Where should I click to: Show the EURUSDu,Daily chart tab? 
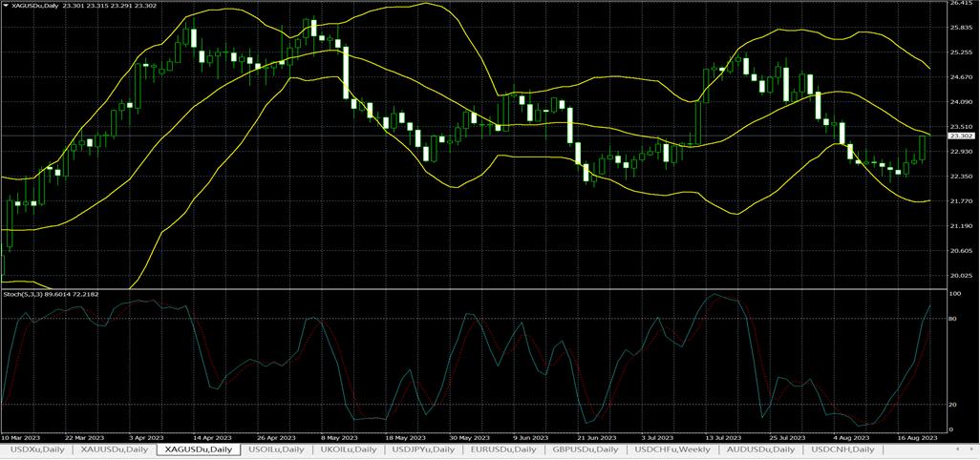coord(503,449)
